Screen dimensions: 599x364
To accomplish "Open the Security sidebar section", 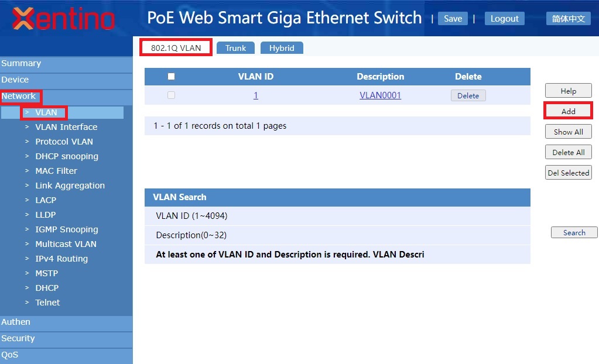I will pyautogui.click(x=18, y=338).
